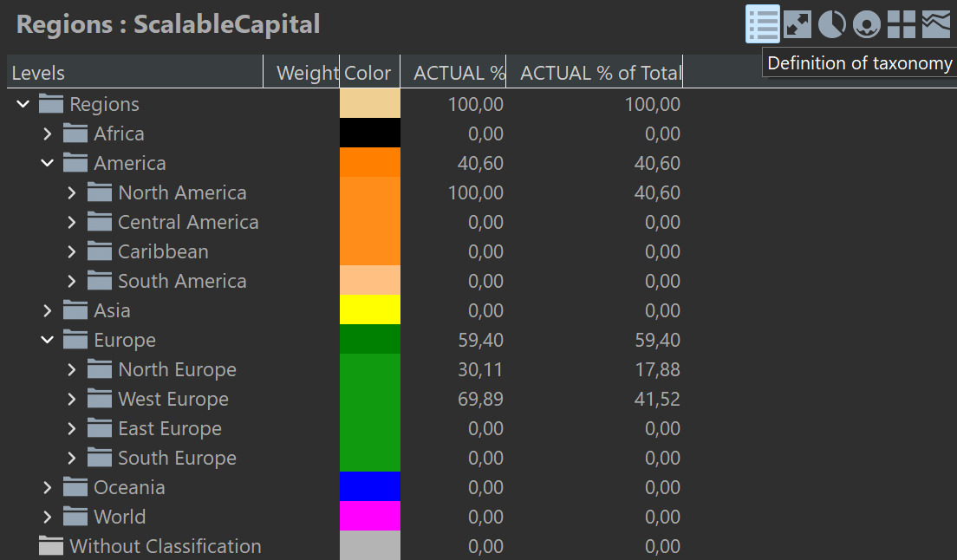Viewport: 957px width, 560px height.
Task: Collapse the Europe node
Action: [x=47, y=340]
